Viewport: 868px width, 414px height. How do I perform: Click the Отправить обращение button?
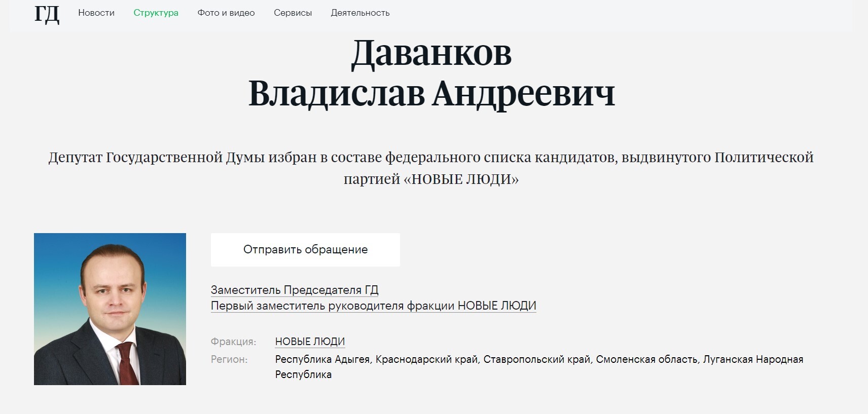305,249
